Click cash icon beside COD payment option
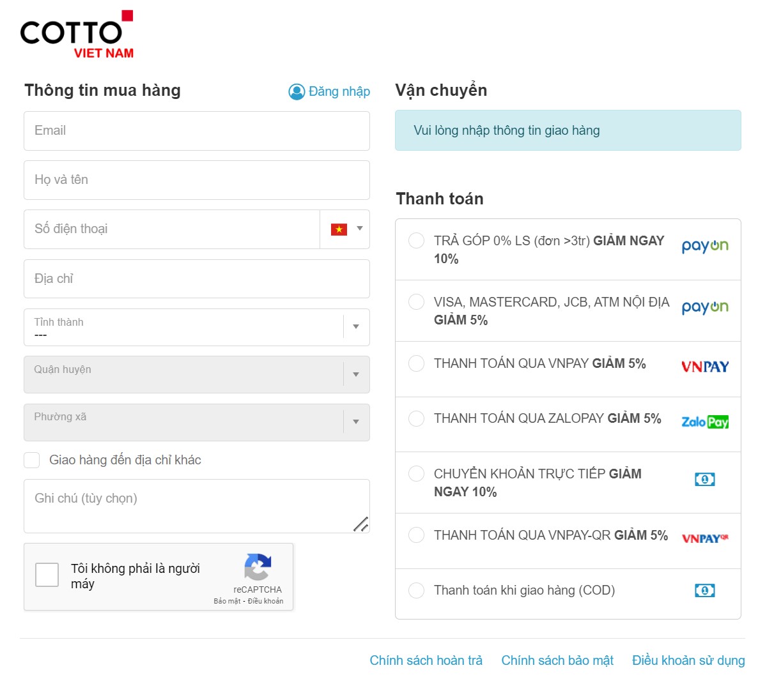Screen dimensions: 758x700 (x=705, y=590)
